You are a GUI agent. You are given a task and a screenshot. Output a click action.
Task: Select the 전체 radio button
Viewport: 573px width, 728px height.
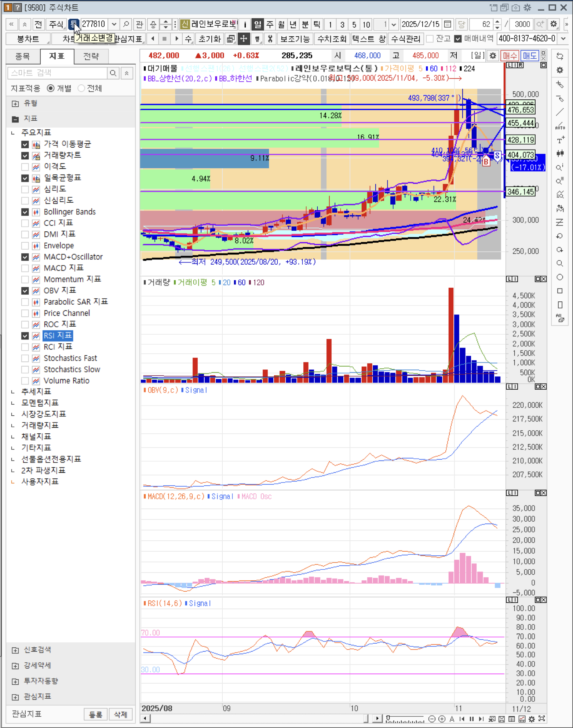81,88
